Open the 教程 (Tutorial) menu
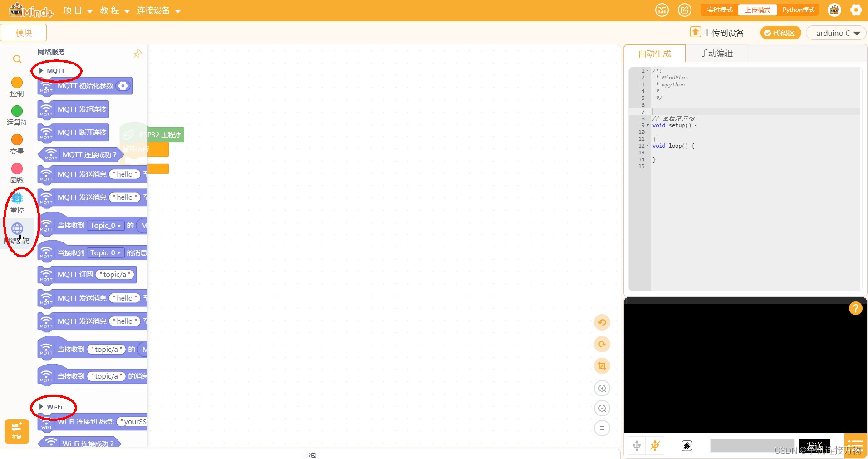This screenshot has width=868, height=459. [x=115, y=10]
